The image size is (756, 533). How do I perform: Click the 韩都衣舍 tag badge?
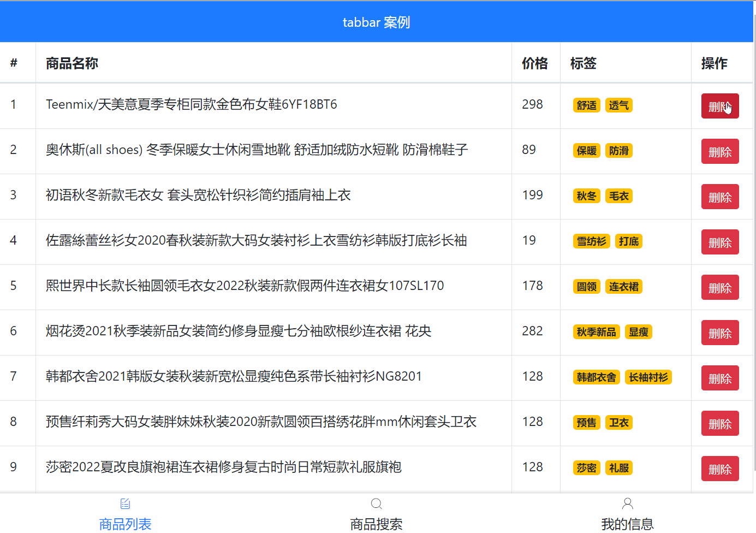pyautogui.click(x=597, y=377)
